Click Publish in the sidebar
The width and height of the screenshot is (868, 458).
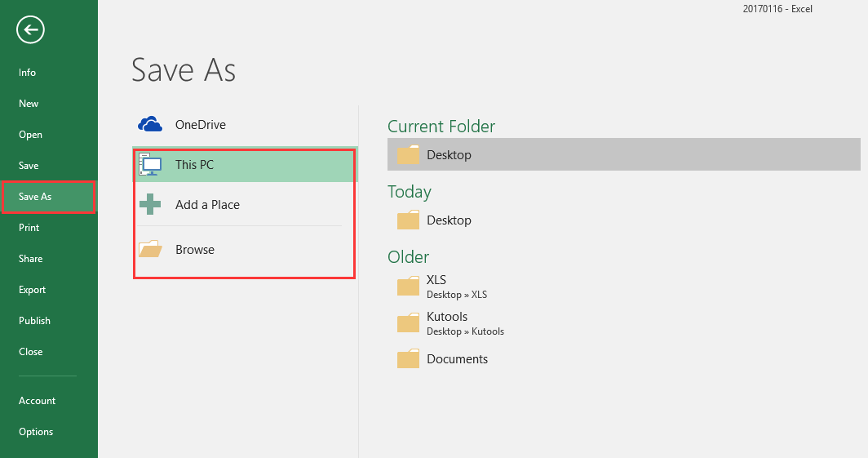[x=34, y=321]
